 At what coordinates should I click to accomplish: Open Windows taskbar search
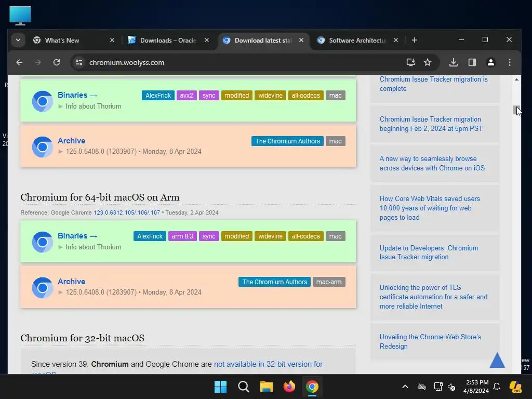pyautogui.click(x=244, y=387)
